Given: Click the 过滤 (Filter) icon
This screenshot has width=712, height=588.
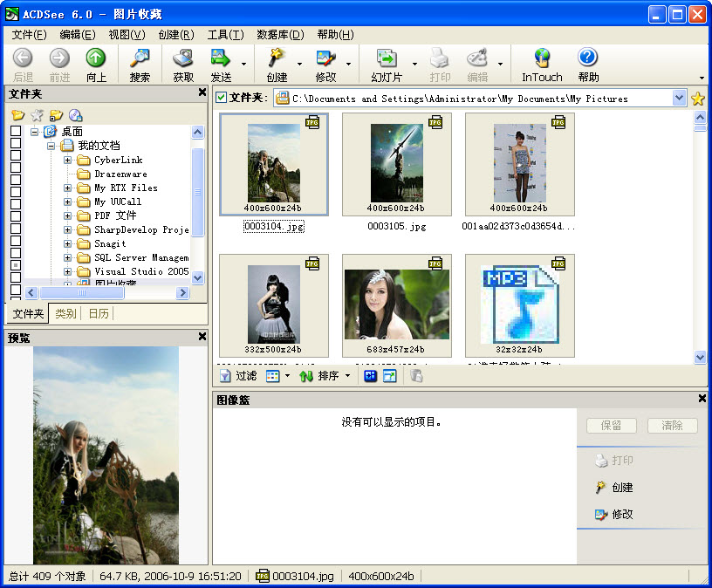Looking at the screenshot, I should (x=225, y=376).
